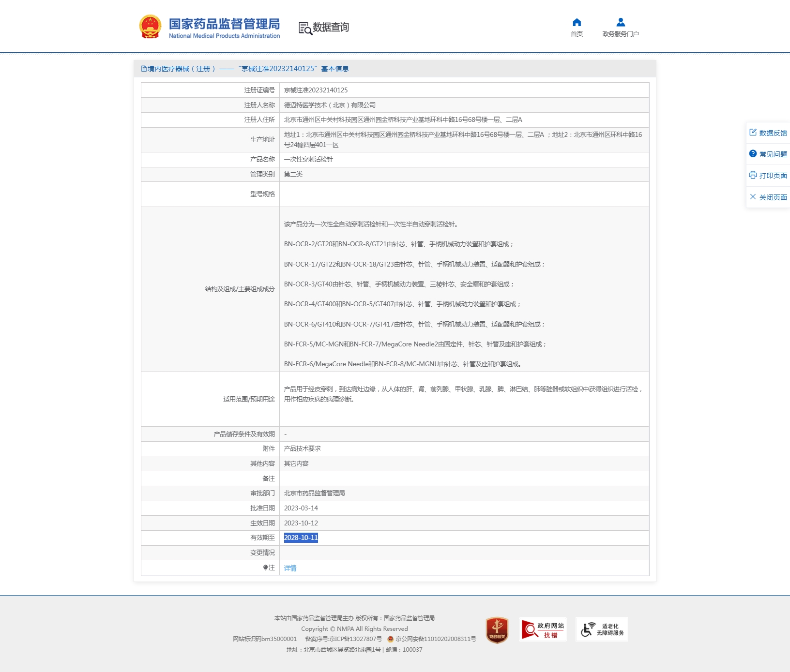The width and height of the screenshot is (790, 672).
Task: Click the line starting BN-FCR-6/MegaCore Needle
Action: click(x=403, y=364)
